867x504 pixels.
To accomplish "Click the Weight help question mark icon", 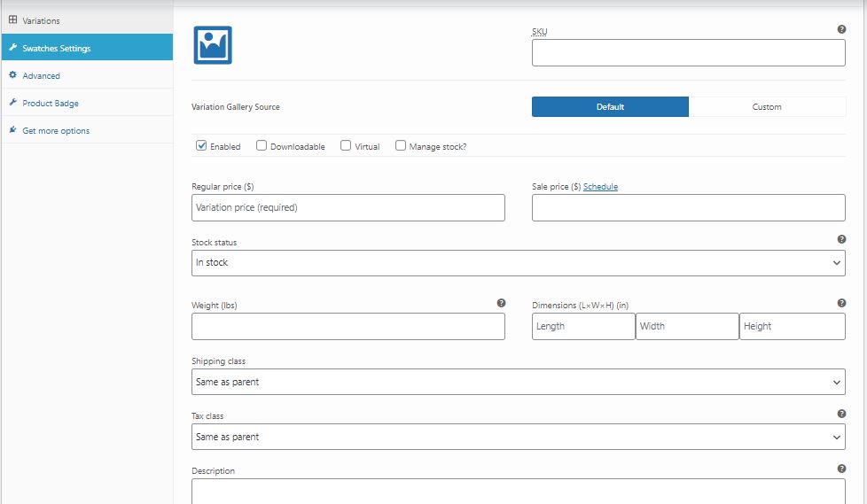I will click(x=500, y=303).
